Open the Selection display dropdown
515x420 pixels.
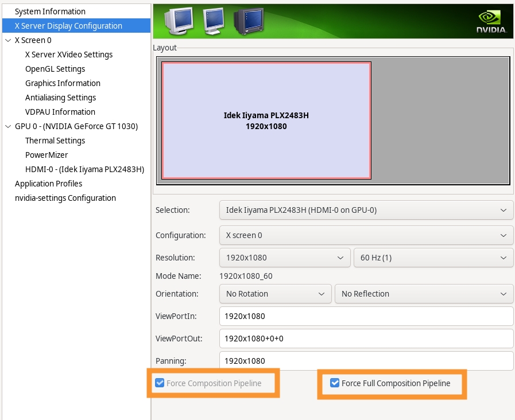366,210
